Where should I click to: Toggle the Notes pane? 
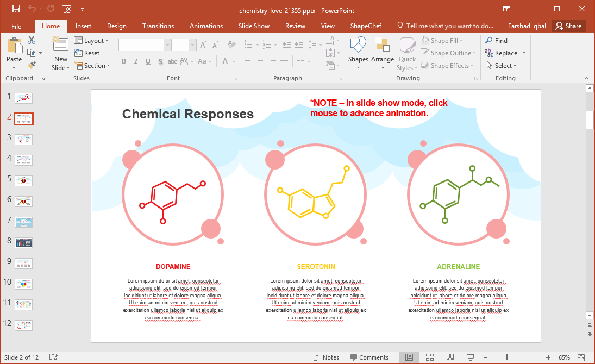coord(327,357)
